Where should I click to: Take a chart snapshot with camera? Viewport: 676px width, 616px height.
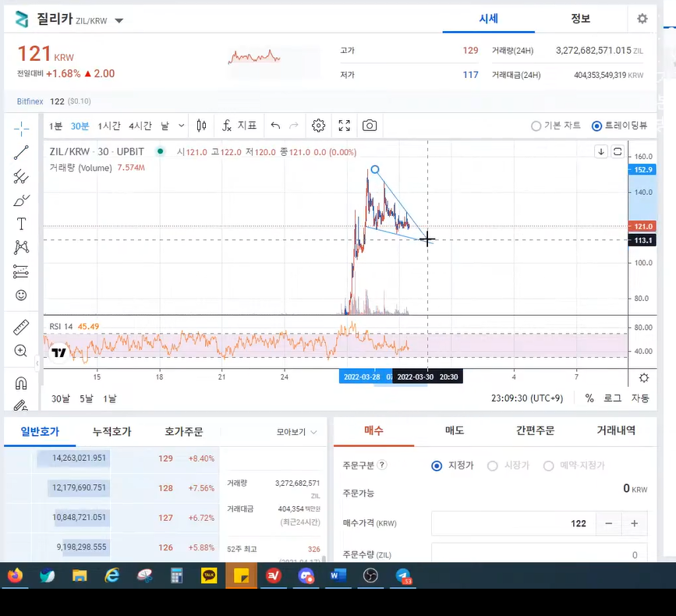click(x=370, y=126)
